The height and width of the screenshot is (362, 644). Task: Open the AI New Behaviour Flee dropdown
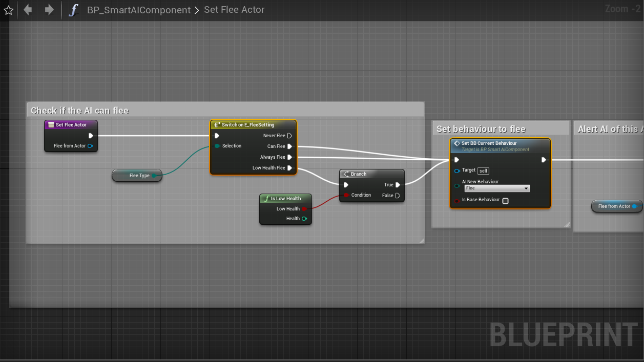tap(496, 188)
